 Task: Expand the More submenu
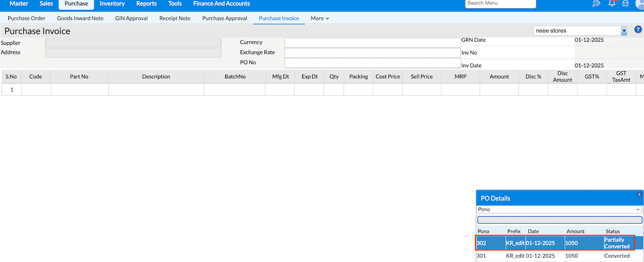coord(319,18)
